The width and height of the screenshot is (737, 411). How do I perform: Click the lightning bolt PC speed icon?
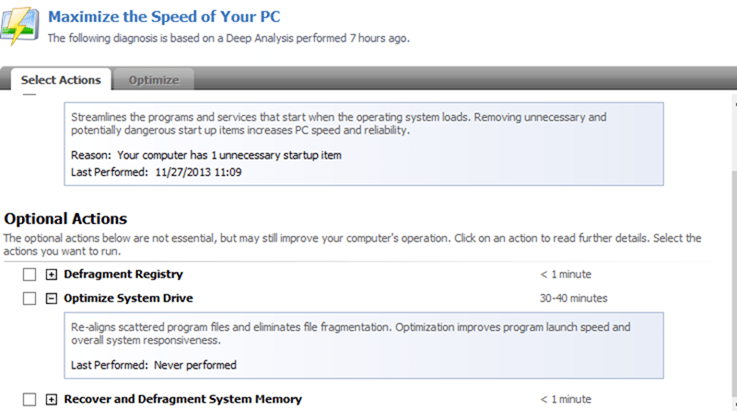tap(19, 25)
